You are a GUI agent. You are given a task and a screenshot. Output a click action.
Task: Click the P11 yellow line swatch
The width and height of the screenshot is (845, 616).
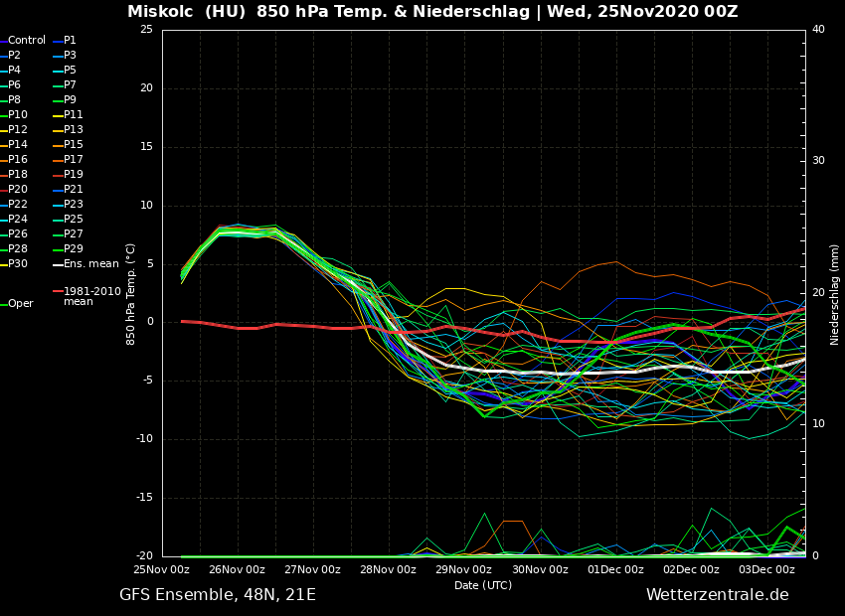(58, 115)
